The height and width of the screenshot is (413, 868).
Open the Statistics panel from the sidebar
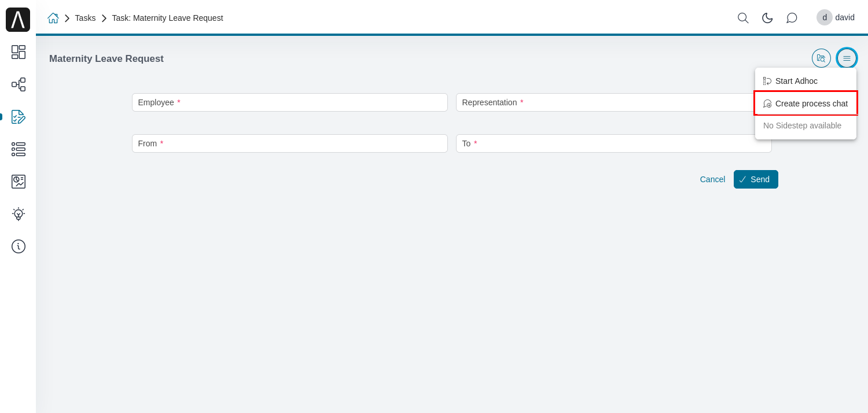tap(18, 182)
